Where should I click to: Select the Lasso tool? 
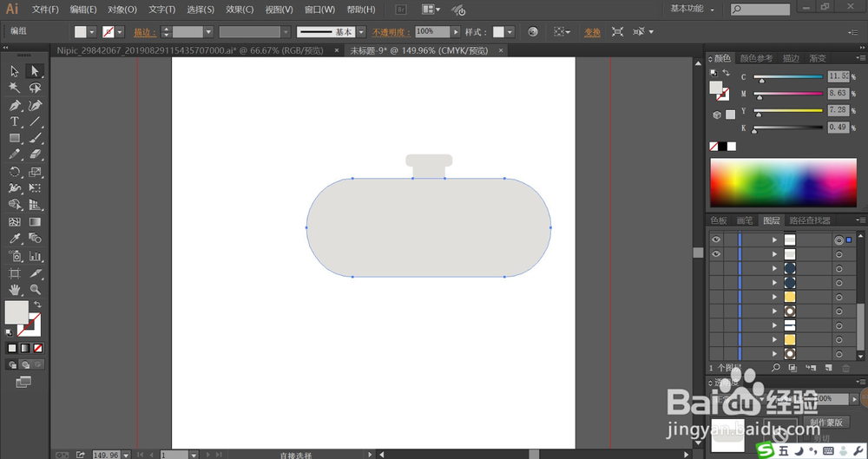35,88
